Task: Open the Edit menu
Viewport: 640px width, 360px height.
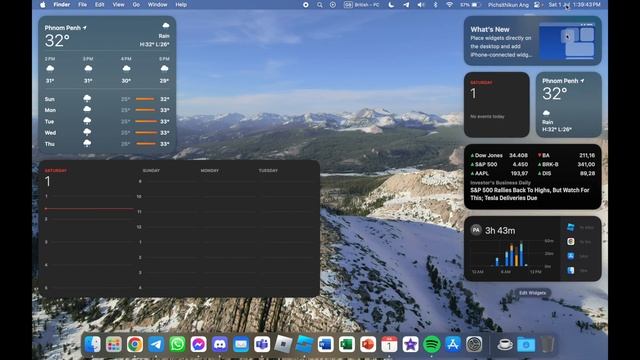Action: [100, 4]
